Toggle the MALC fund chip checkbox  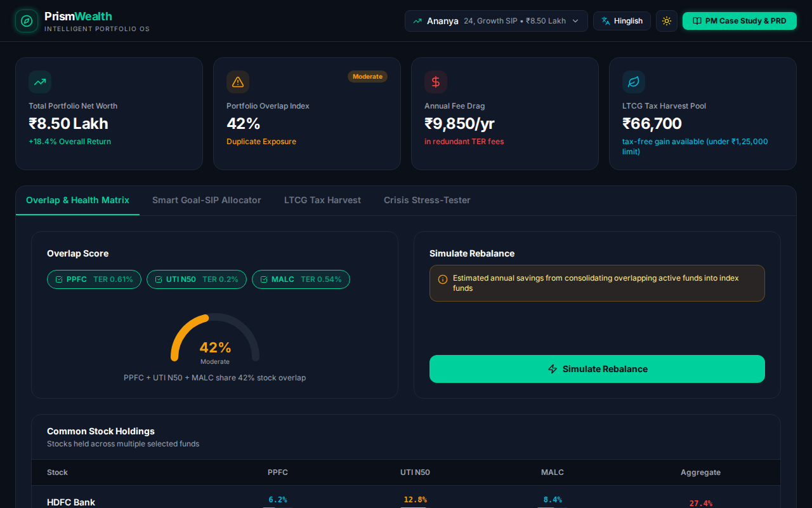(265, 279)
